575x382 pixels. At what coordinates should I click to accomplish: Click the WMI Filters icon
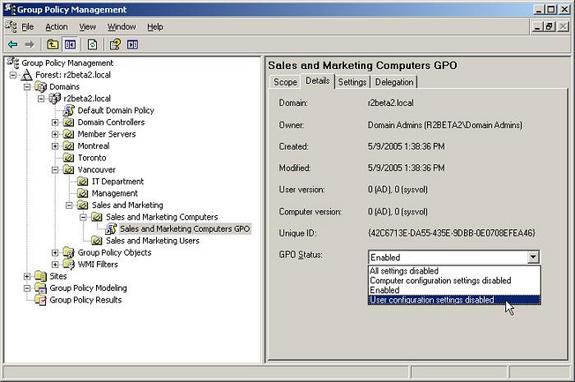pyautogui.click(x=69, y=264)
